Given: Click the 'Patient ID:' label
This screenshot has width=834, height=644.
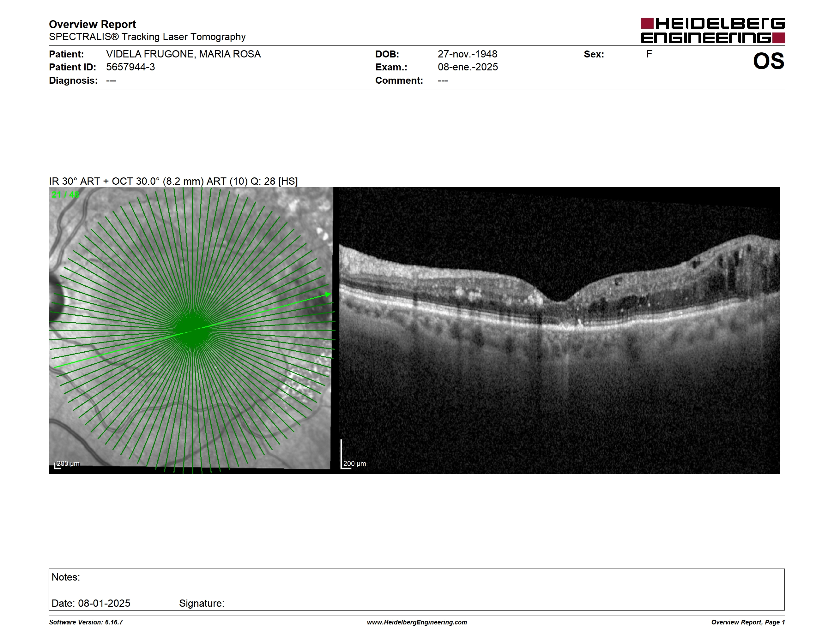Looking at the screenshot, I should [73, 67].
